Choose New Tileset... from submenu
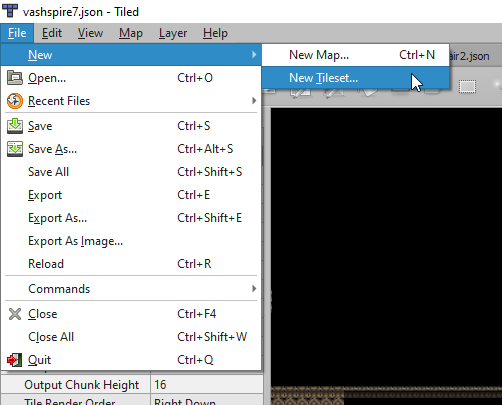Image resolution: width=502 pixels, height=405 pixels. [x=355, y=78]
